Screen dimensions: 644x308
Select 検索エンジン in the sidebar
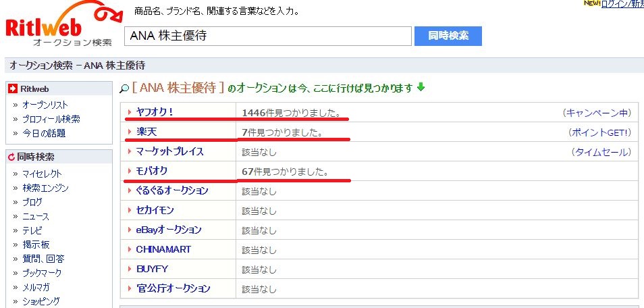pyautogui.click(x=46, y=188)
